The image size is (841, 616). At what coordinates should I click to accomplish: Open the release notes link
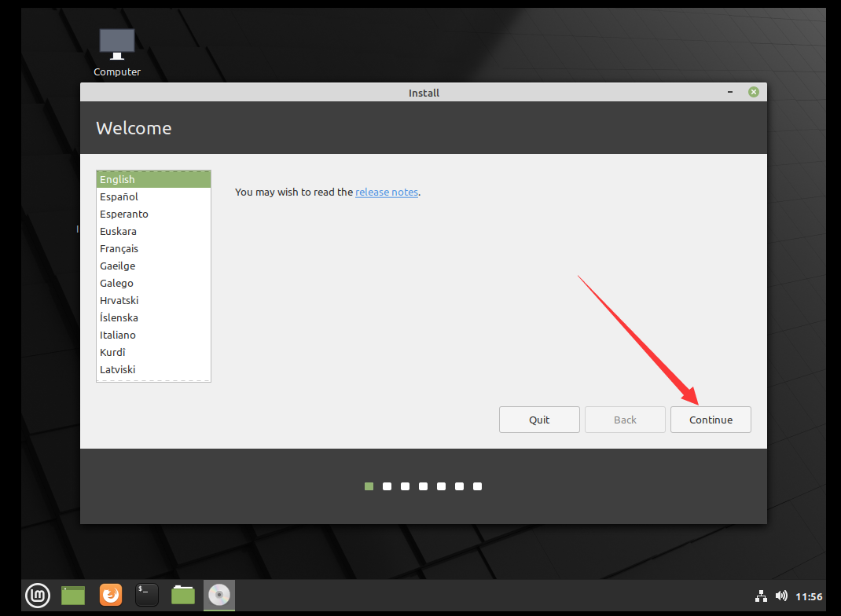pyautogui.click(x=386, y=192)
